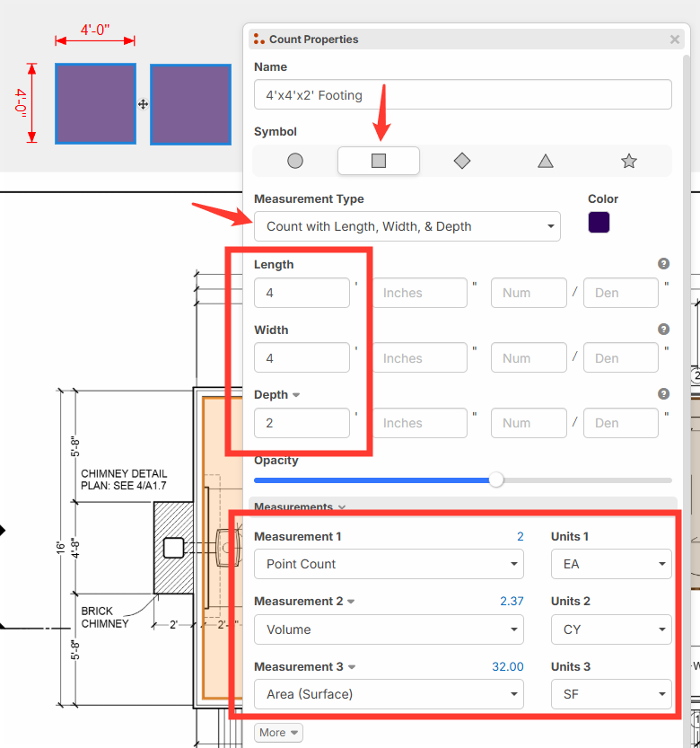Open help for Width field

click(x=663, y=330)
